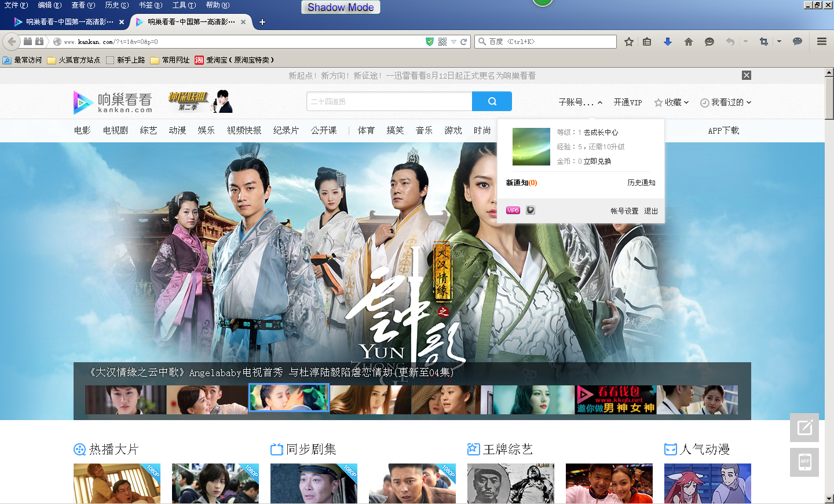834x504 pixels.
Task: Open the 帮助 menu
Action: [x=218, y=5]
